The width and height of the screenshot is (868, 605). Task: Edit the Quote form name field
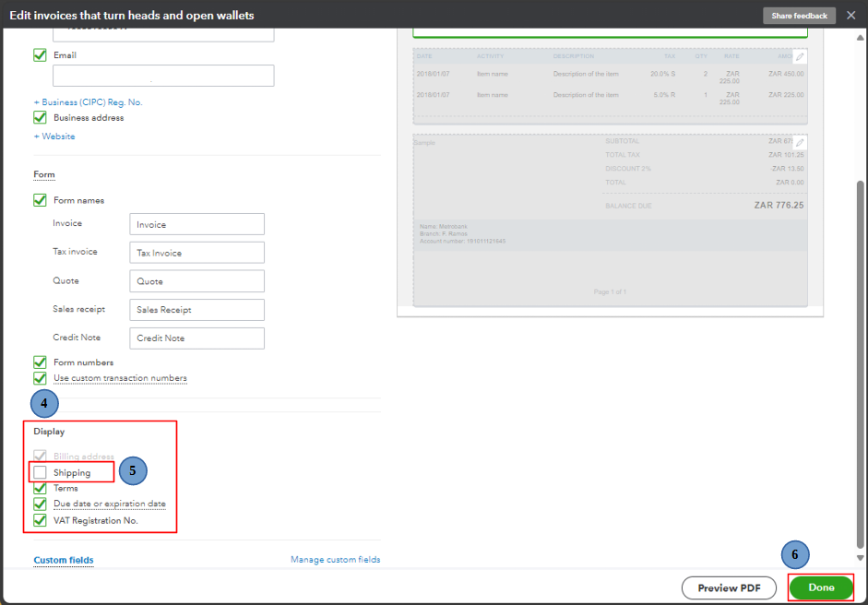(197, 281)
